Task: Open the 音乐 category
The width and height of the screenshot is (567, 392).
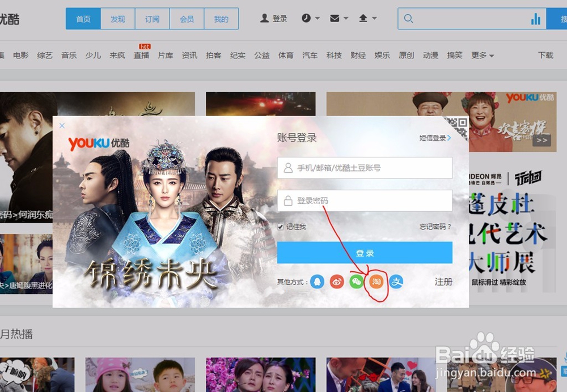Action: pyautogui.click(x=69, y=56)
